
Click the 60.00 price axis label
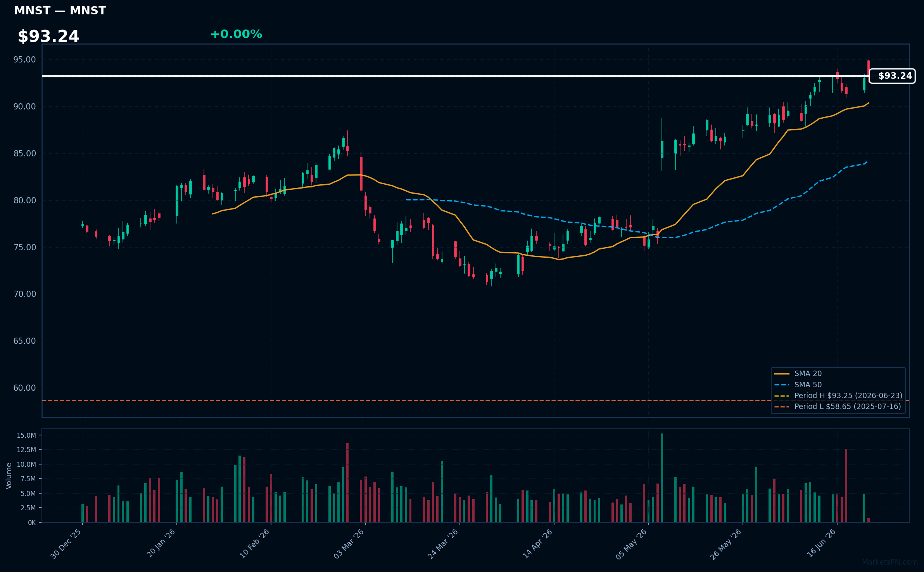tap(24, 388)
